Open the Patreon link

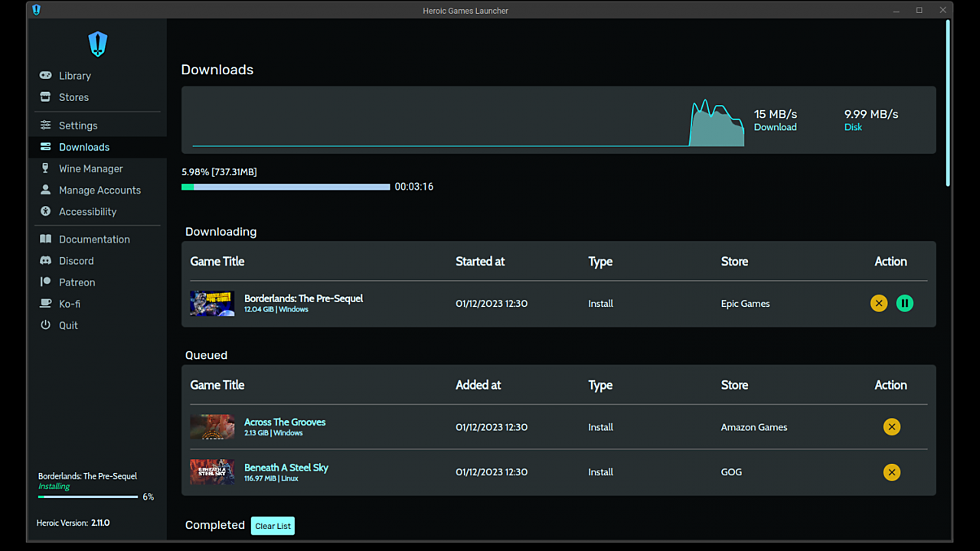pyautogui.click(x=77, y=282)
